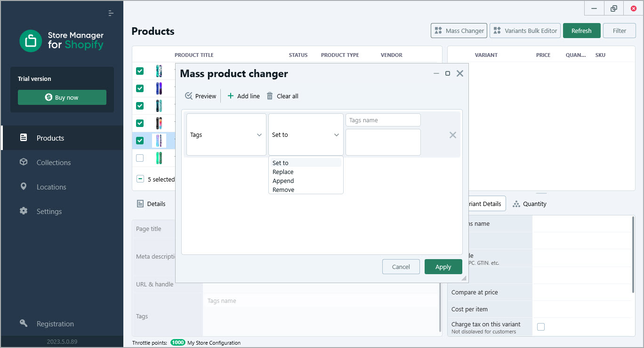Minimize the Mass product changer dialog
Screen dimensions: 644x348
pos(436,73)
